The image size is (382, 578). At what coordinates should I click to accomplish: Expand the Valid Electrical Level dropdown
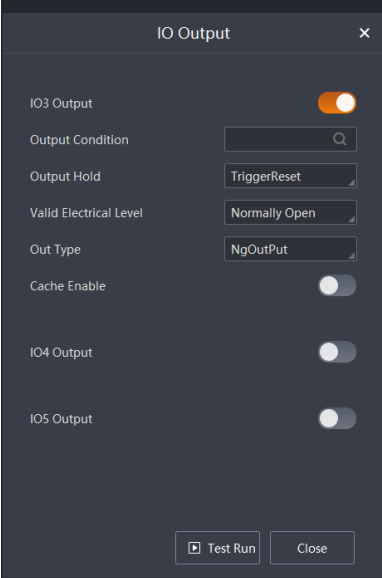click(291, 213)
